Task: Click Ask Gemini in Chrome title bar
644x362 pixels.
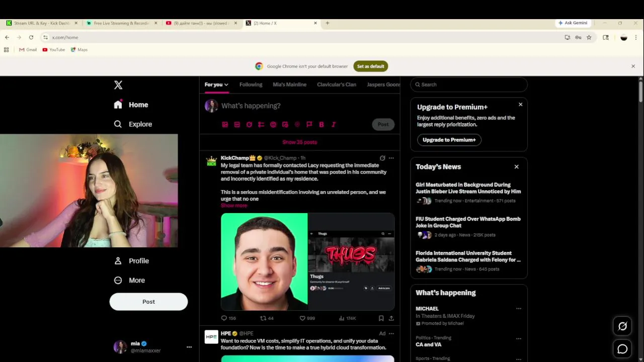Action: pyautogui.click(x=573, y=23)
